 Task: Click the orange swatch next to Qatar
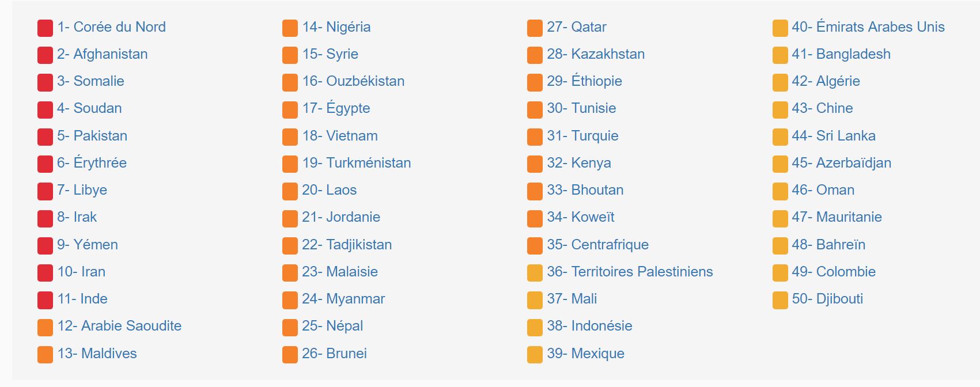[535, 28]
